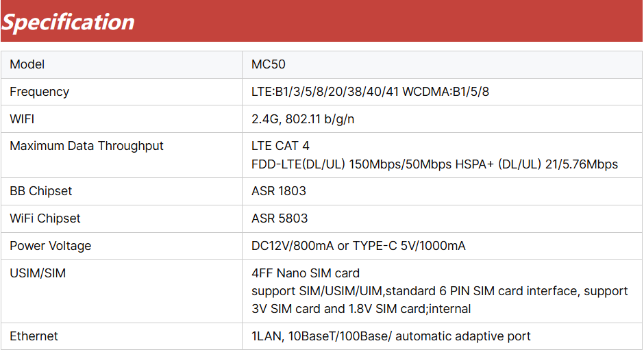The height and width of the screenshot is (352, 644).
Task: Select the WIFI row label
Action: pos(22,119)
